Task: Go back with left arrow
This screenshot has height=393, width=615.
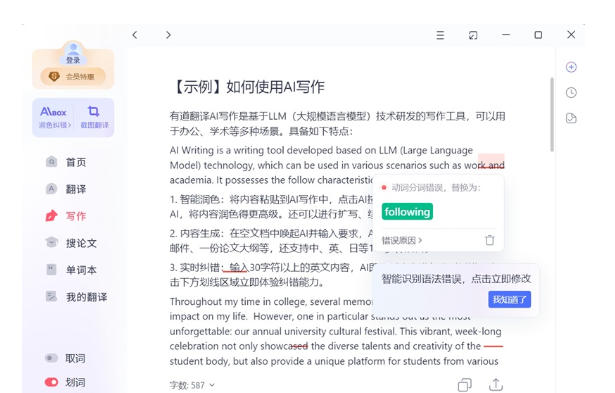Action: [x=135, y=35]
